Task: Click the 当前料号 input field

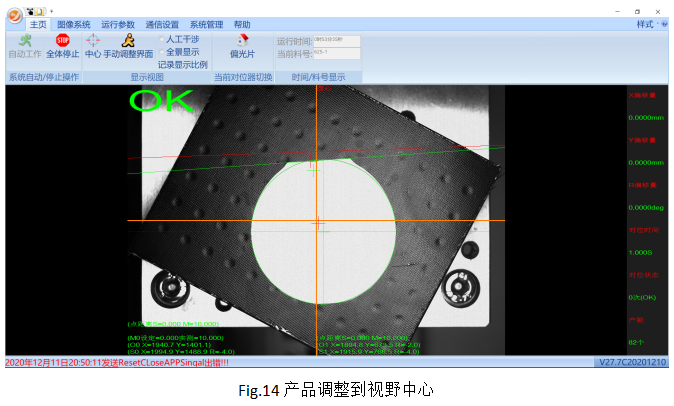Action: click(x=336, y=52)
